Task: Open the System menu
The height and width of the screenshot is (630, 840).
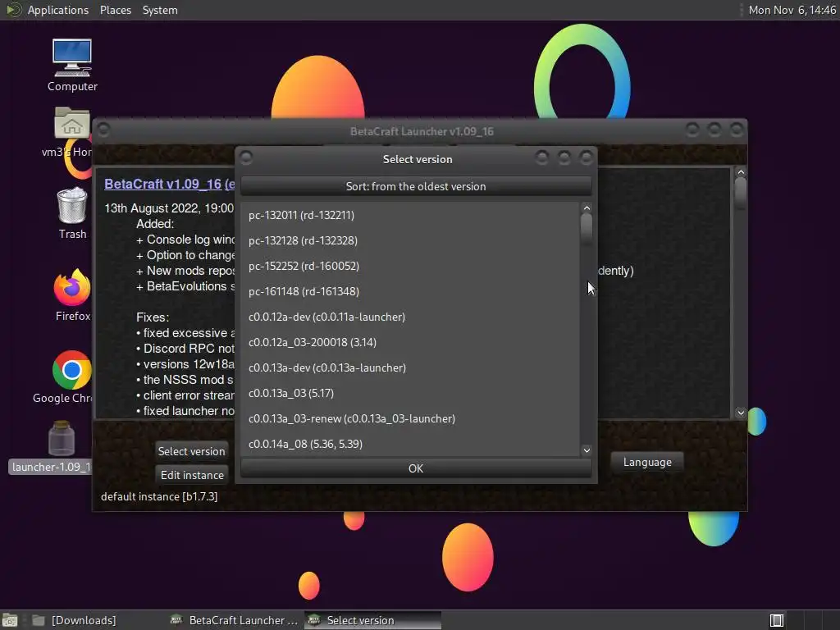Action: [160, 10]
